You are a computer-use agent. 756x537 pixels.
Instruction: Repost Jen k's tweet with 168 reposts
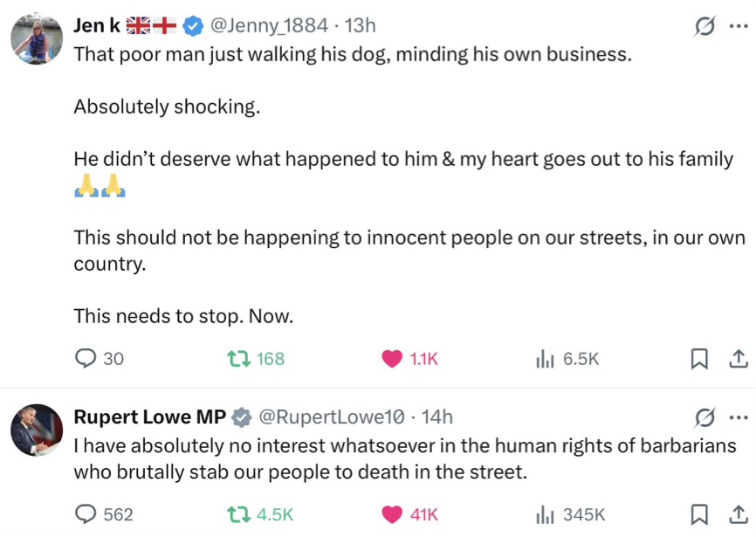(237, 358)
